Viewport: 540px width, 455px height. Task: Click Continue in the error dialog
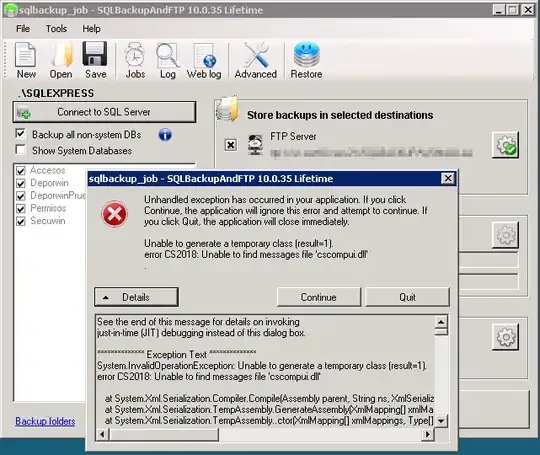tap(319, 297)
